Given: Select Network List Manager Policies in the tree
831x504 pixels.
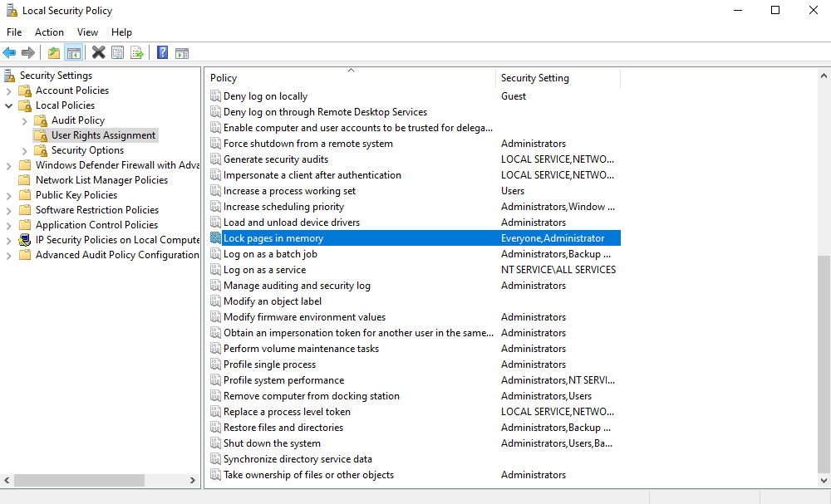Looking at the screenshot, I should [101, 180].
